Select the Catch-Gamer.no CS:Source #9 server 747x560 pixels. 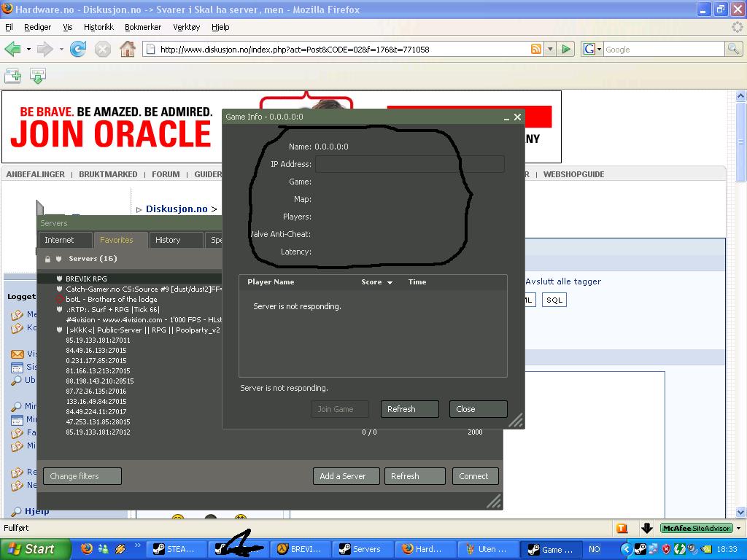pyautogui.click(x=144, y=289)
